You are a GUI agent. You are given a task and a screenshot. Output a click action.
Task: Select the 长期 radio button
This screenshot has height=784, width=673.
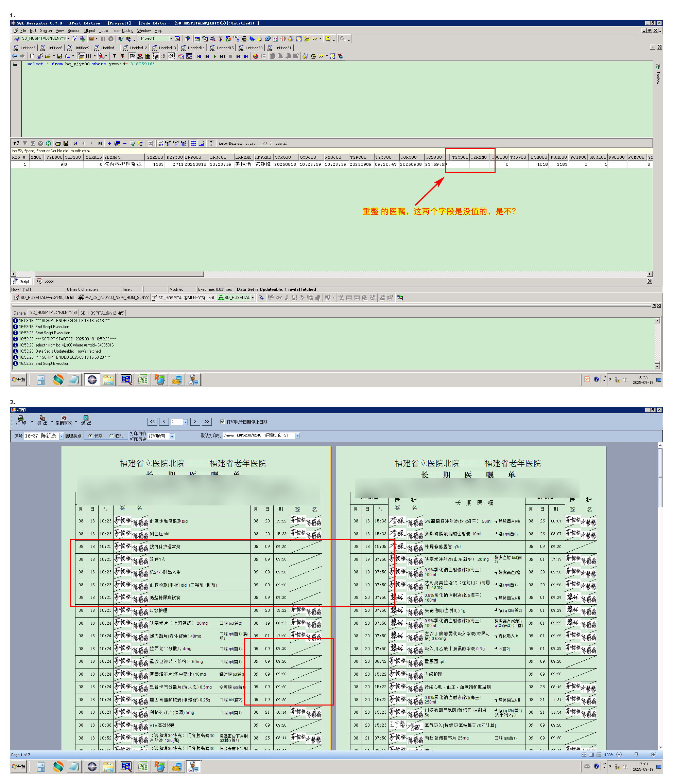(x=90, y=436)
